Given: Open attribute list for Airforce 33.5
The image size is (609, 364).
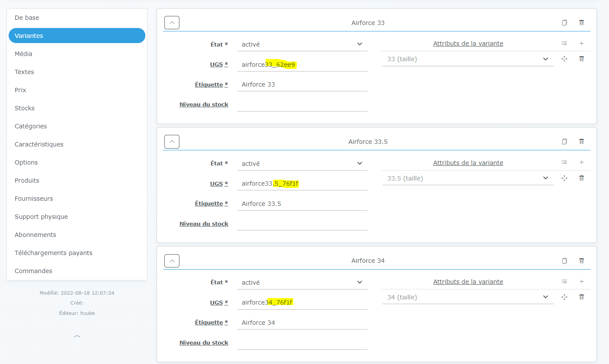Looking at the screenshot, I should (x=564, y=162).
